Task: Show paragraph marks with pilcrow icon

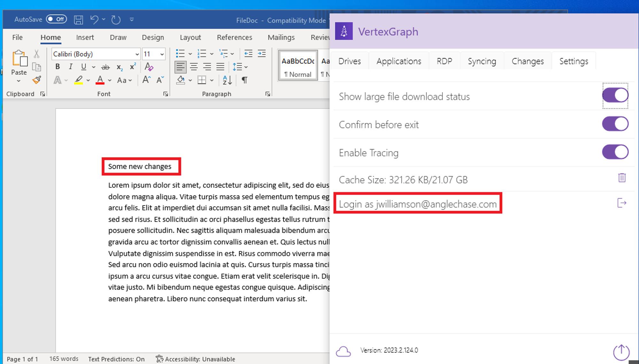Action: pyautogui.click(x=244, y=80)
